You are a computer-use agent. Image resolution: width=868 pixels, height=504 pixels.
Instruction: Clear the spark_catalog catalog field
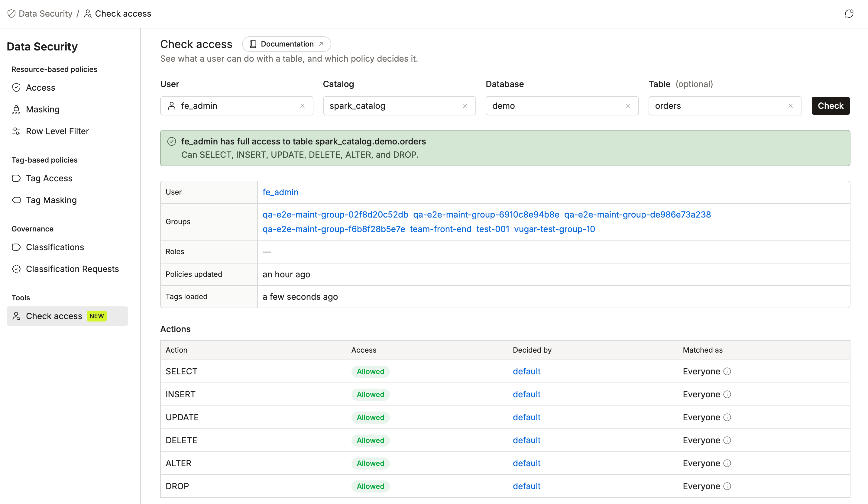click(465, 106)
